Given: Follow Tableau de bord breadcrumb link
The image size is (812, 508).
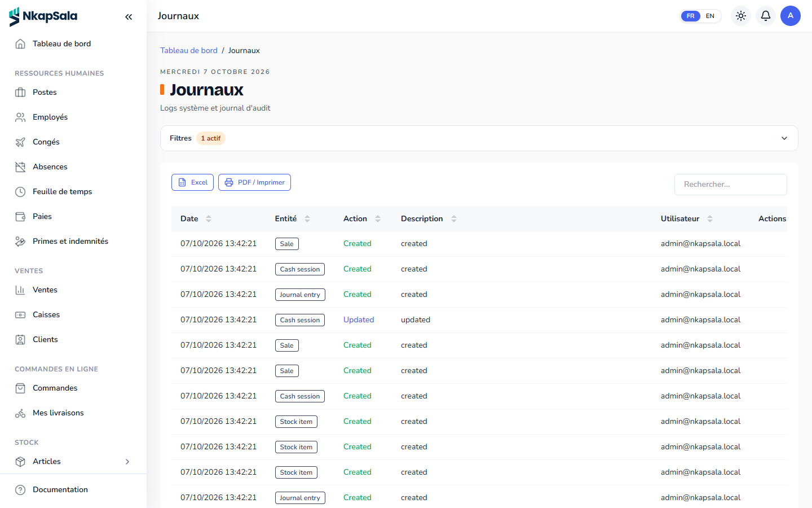Looking at the screenshot, I should 189,50.
